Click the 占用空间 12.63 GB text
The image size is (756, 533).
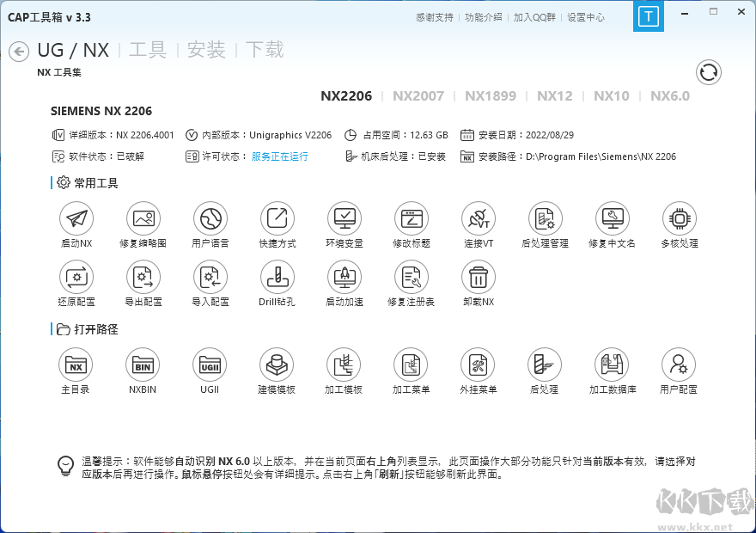click(405, 135)
